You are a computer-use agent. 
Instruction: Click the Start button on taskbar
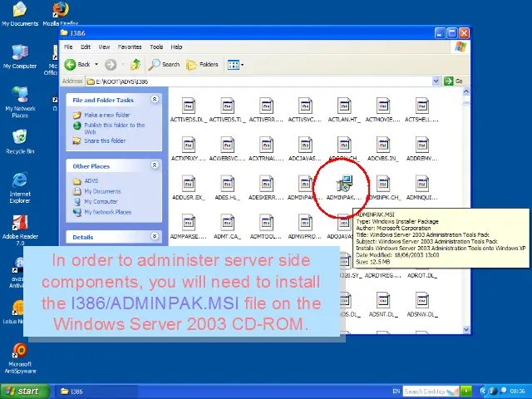click(22, 391)
